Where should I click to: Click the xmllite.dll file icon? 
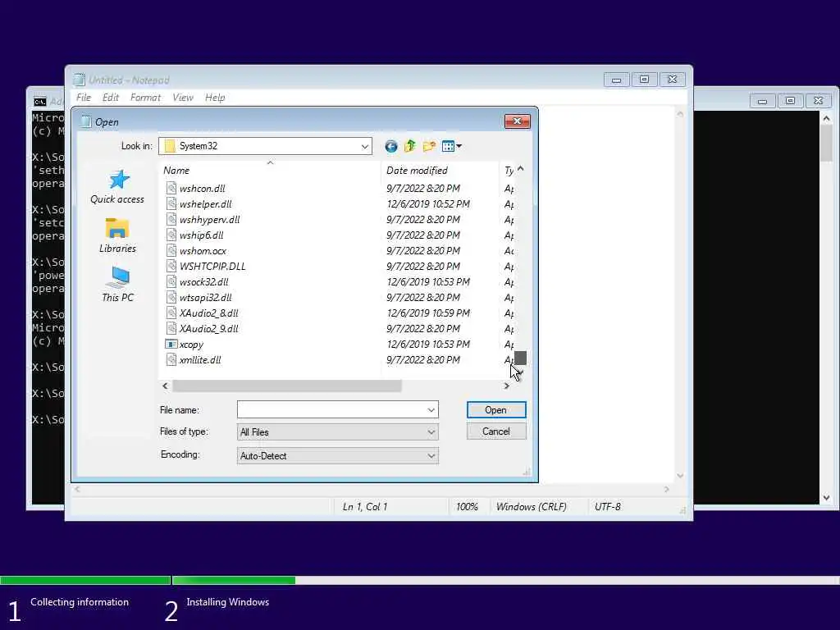point(171,359)
